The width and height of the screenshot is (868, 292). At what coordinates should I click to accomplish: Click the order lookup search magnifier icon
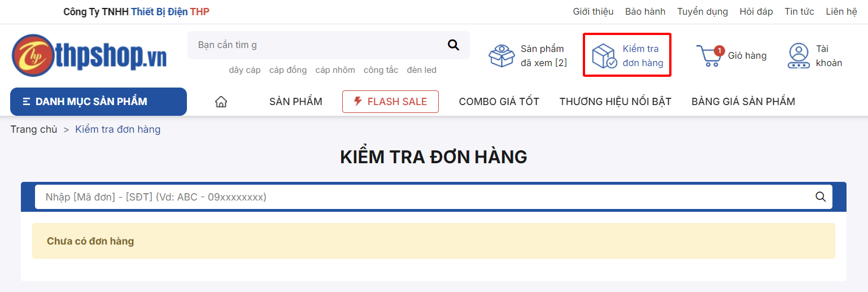[821, 197]
